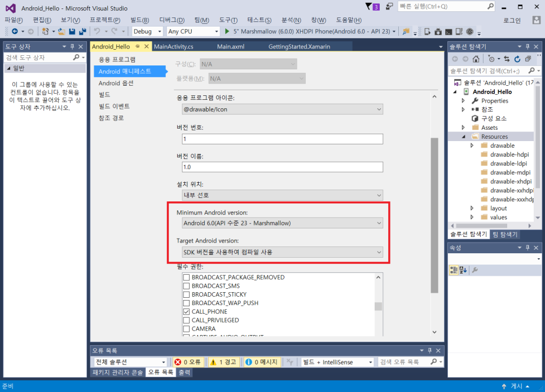
Task: Switch to the MainActivity.cs tab
Action: point(173,47)
